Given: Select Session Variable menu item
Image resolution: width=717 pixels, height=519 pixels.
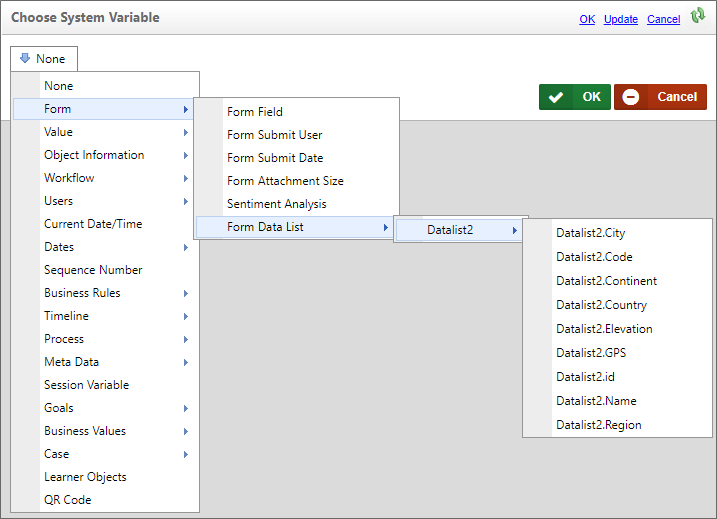Looking at the screenshot, I should tap(86, 385).
